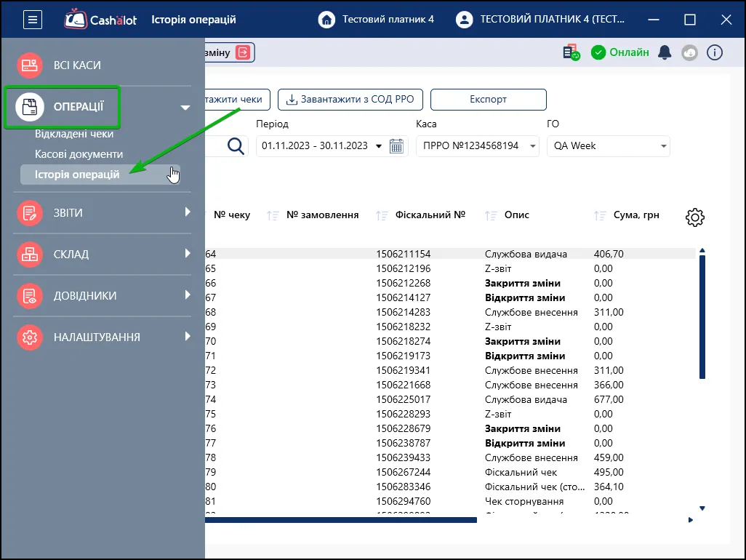Open the Каса dropdown ПРРО №1234568194
746x560 pixels.
pos(477,146)
